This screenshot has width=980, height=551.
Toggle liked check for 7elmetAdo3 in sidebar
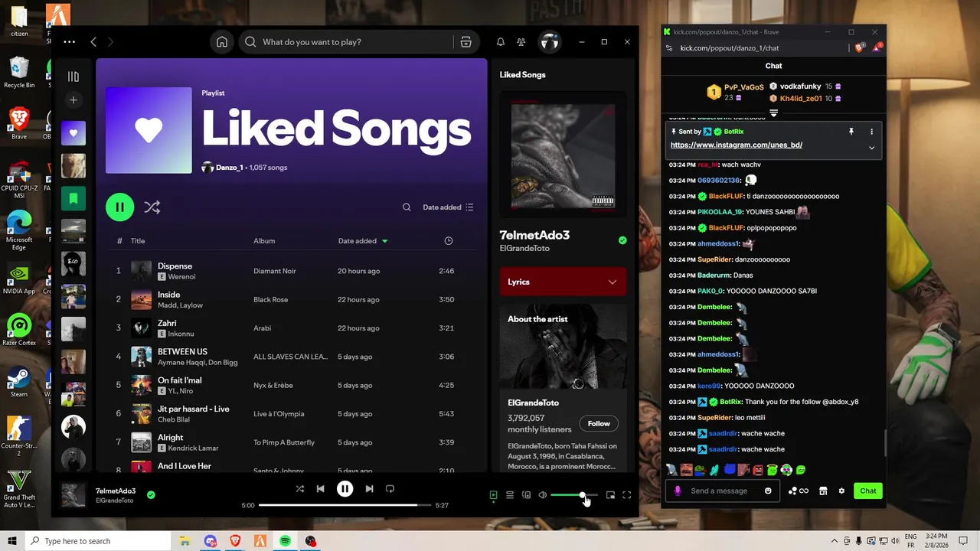coord(622,240)
